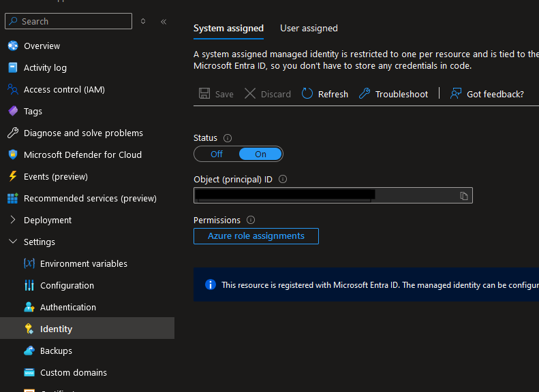The height and width of the screenshot is (392, 539).
Task: Click the Overview icon in sidebar
Action: tap(12, 46)
